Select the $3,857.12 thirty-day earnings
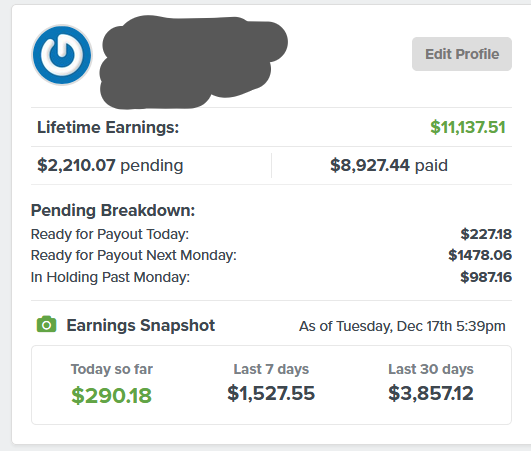 click(431, 393)
